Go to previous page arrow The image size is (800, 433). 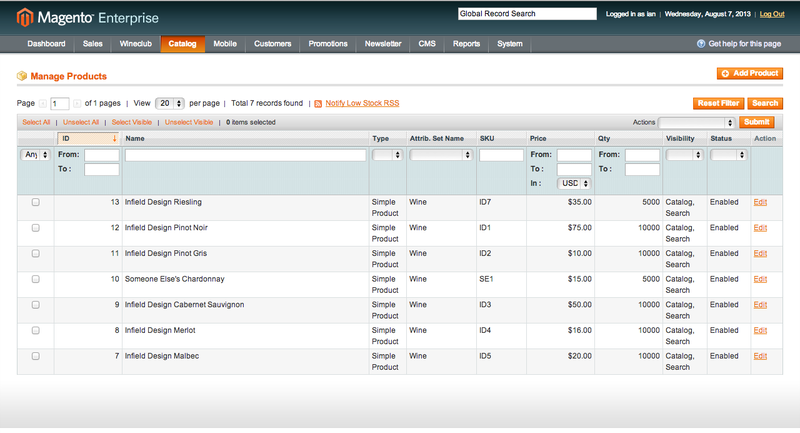pos(43,104)
